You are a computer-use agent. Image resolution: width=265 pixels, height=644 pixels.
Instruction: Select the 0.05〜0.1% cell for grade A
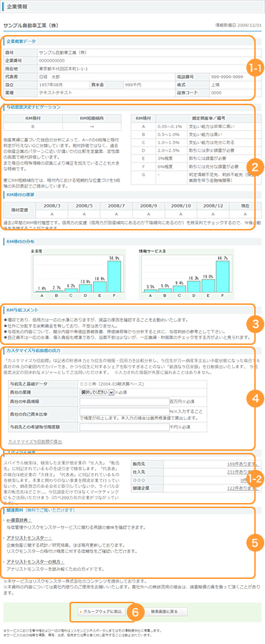click(171, 127)
